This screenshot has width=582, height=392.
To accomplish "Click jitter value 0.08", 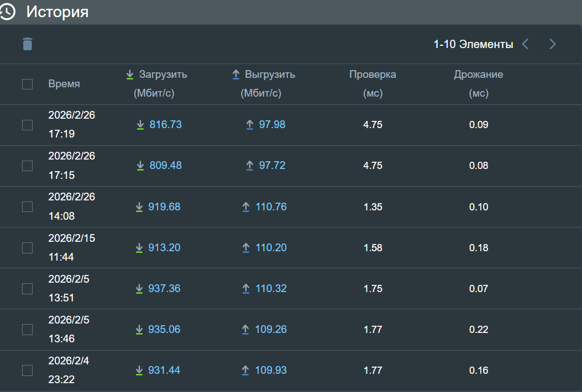I will pos(479,166).
